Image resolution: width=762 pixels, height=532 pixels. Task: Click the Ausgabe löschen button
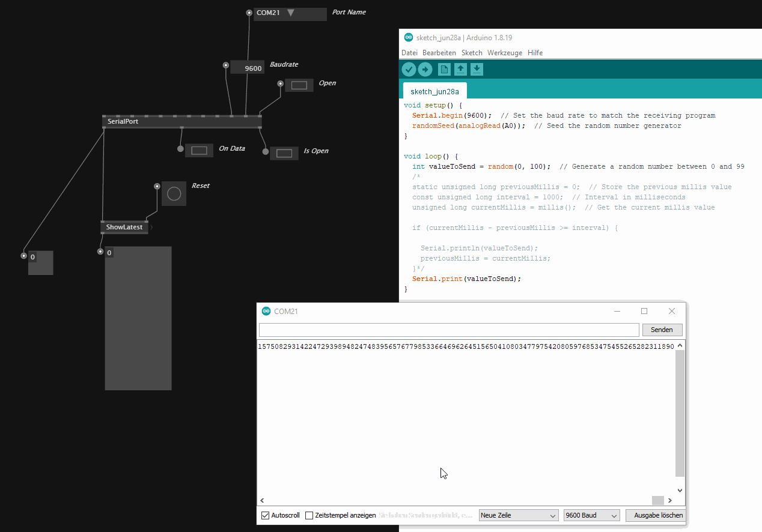[x=656, y=515]
